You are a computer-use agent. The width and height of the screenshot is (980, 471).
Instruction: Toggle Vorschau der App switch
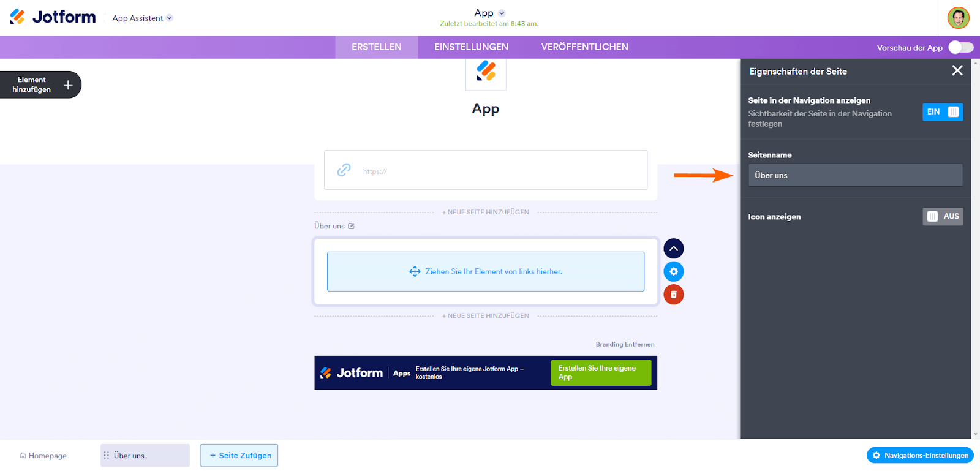pos(960,48)
